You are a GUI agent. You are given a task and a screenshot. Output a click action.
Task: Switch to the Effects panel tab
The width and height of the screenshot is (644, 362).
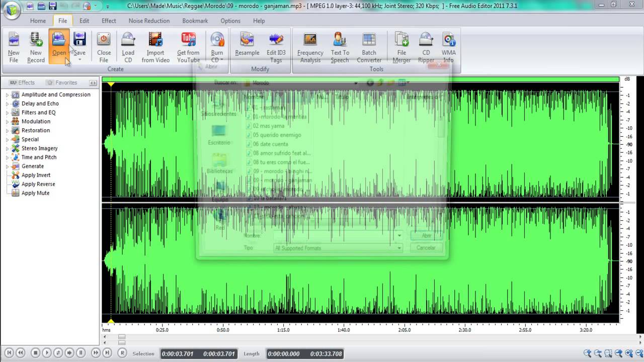[22, 82]
